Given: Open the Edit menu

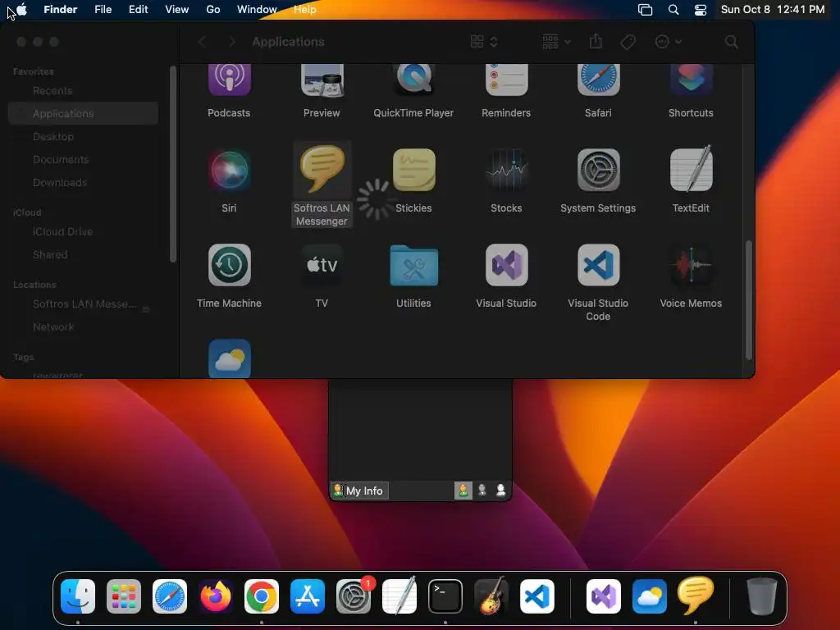Looking at the screenshot, I should [138, 9].
